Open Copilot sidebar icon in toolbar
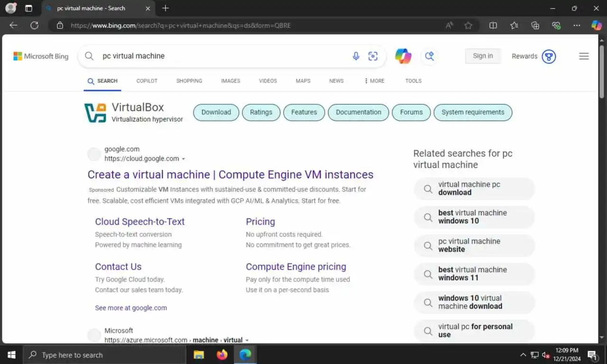 (x=597, y=26)
